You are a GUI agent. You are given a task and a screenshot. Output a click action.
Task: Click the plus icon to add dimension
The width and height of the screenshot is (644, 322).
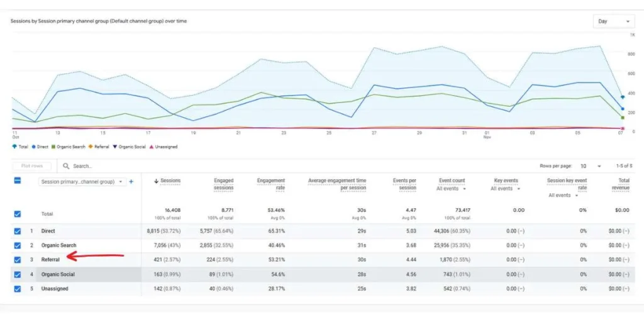tap(131, 182)
